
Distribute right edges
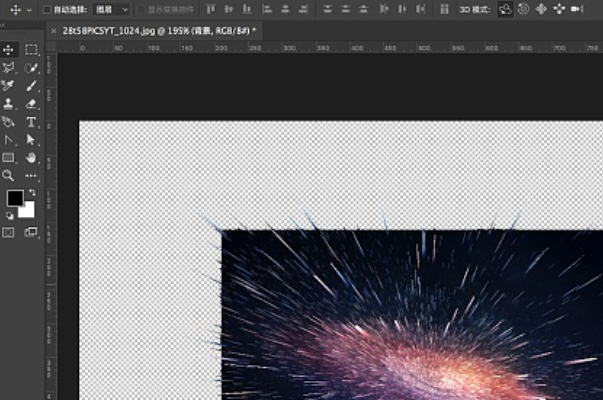(420, 9)
